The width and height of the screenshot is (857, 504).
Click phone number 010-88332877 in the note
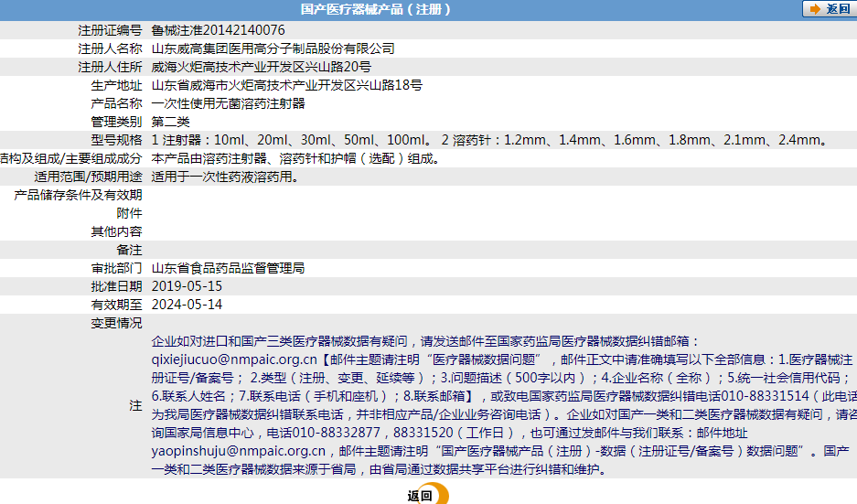coord(337,433)
